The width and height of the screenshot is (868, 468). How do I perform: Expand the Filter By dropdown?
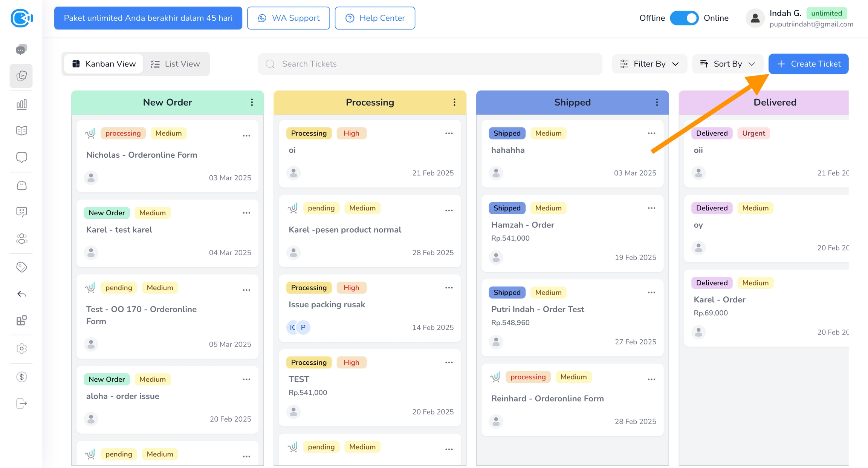coord(649,64)
